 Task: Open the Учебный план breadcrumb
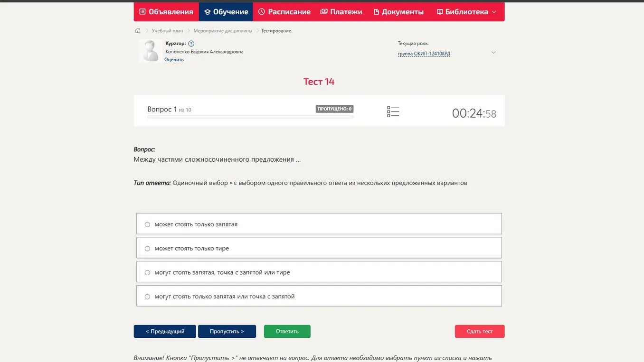167,31
